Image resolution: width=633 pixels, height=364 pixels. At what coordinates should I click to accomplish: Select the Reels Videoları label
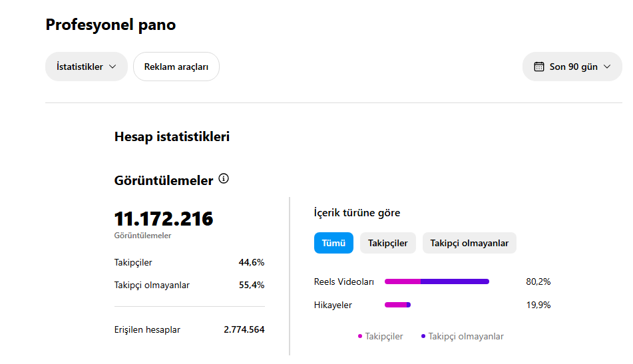tap(344, 281)
